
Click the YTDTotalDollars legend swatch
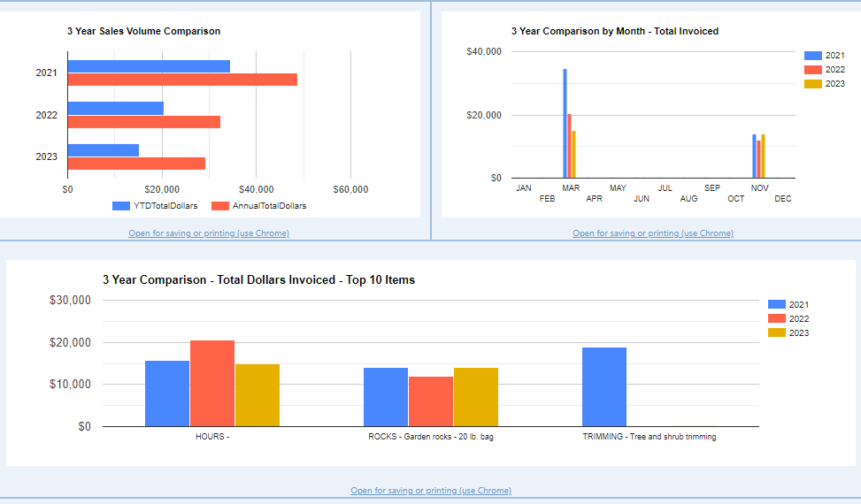[121, 206]
